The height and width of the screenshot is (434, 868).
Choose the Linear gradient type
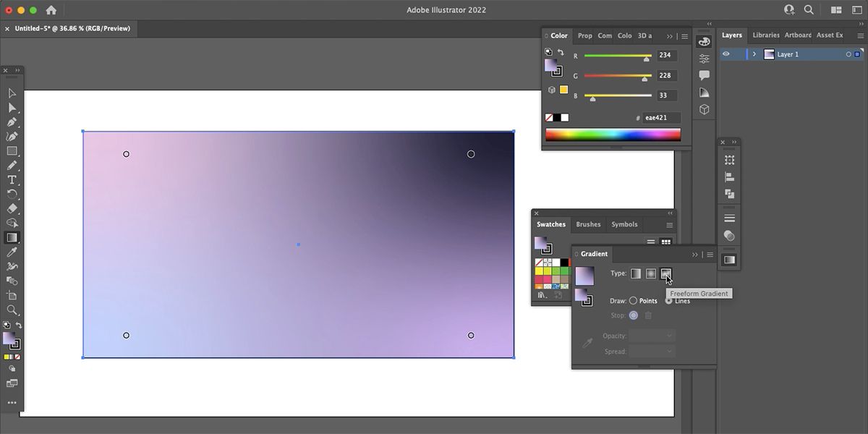[635, 273]
